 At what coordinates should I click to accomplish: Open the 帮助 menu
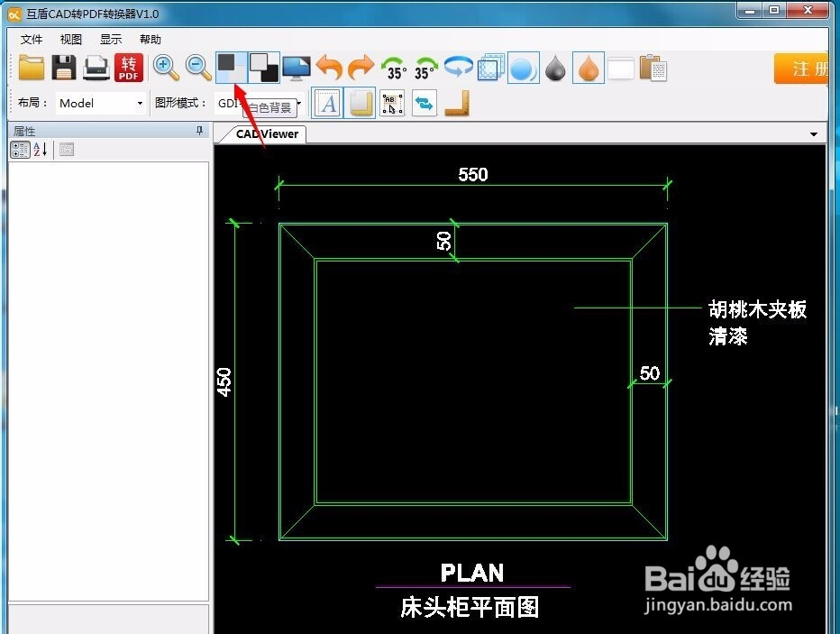151,39
